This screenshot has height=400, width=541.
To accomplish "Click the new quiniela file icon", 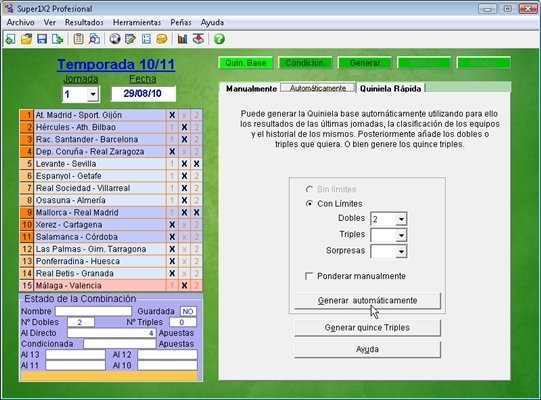I will tap(10, 39).
